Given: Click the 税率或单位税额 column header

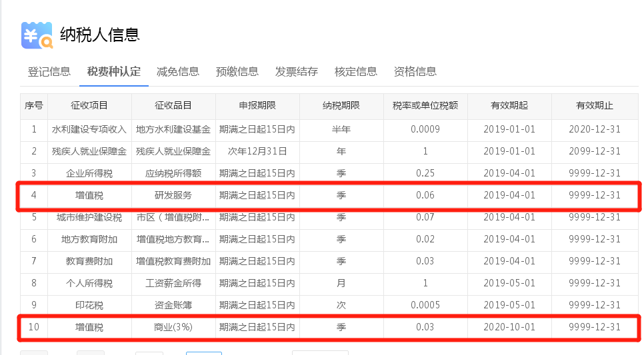Looking at the screenshot, I should pos(425,106).
